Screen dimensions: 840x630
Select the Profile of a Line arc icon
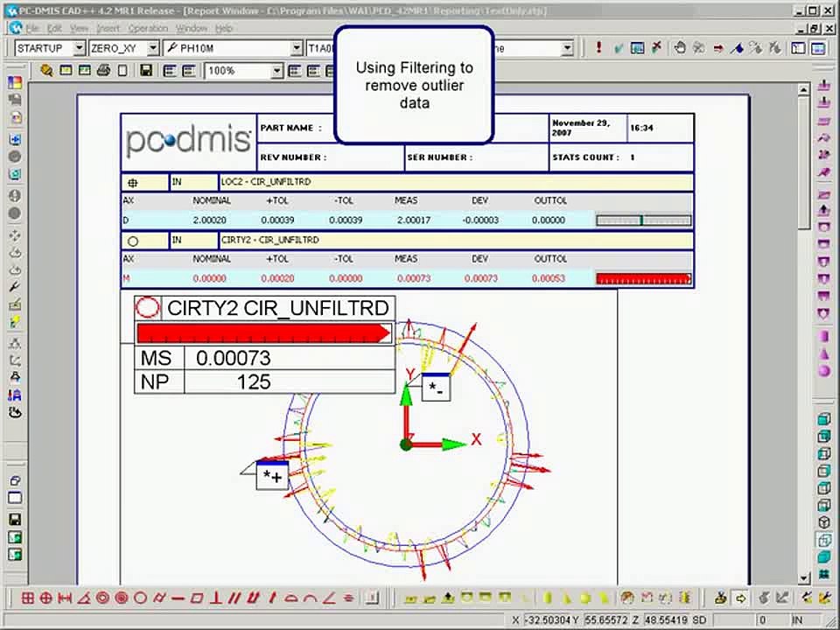coord(311,598)
